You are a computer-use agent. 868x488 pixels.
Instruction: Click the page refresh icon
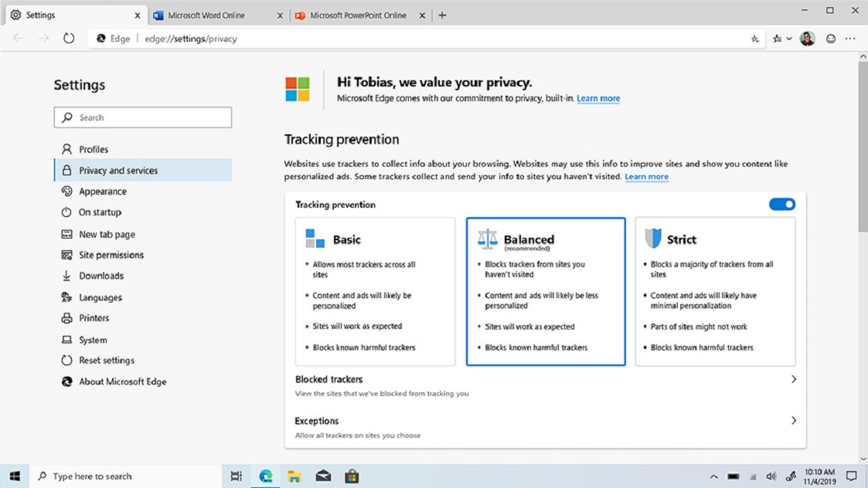(69, 38)
